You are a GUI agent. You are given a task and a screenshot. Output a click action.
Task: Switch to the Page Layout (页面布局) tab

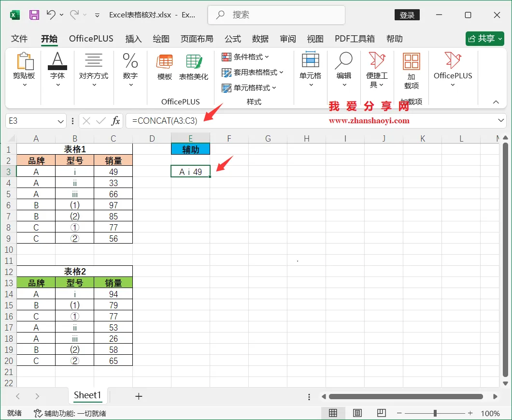[197, 39]
